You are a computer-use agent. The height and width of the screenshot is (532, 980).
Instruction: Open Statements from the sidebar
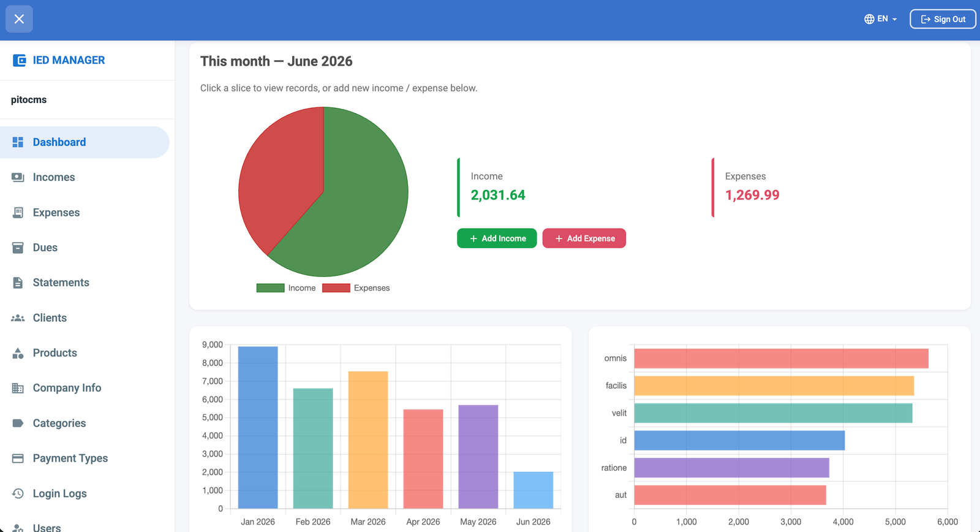pyautogui.click(x=85, y=283)
